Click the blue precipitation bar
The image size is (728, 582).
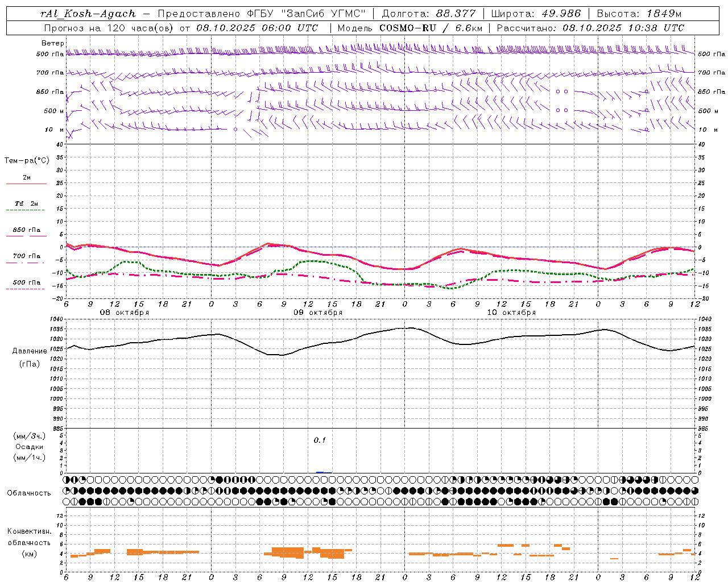tap(320, 472)
